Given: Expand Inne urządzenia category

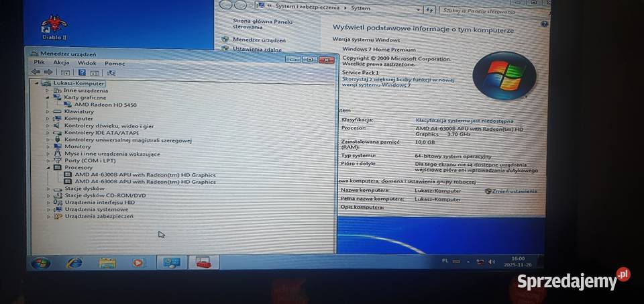Looking at the screenshot, I should tap(48, 91).
